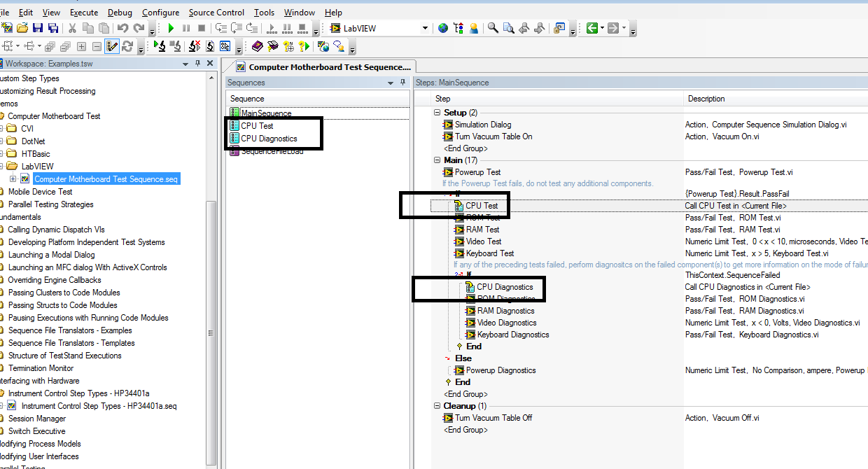
Task: Expand the HTBasic folder in workspace
Action: [x=1, y=154]
